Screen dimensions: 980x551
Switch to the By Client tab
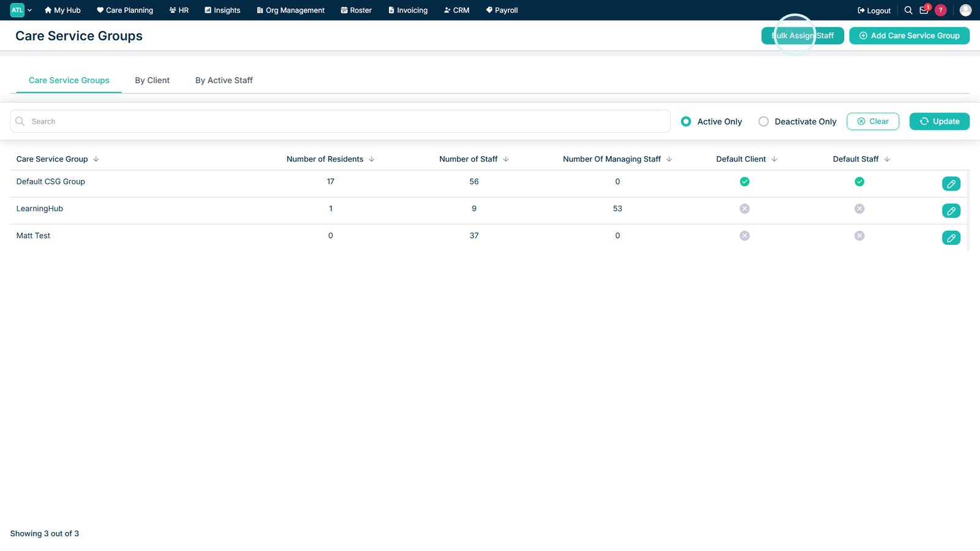[153, 80]
